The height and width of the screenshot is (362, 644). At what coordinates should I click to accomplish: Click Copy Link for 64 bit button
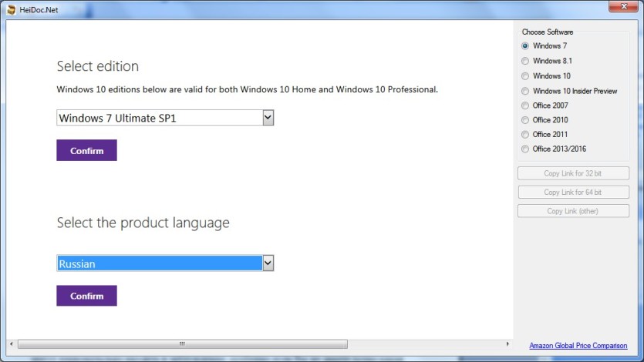tap(573, 193)
